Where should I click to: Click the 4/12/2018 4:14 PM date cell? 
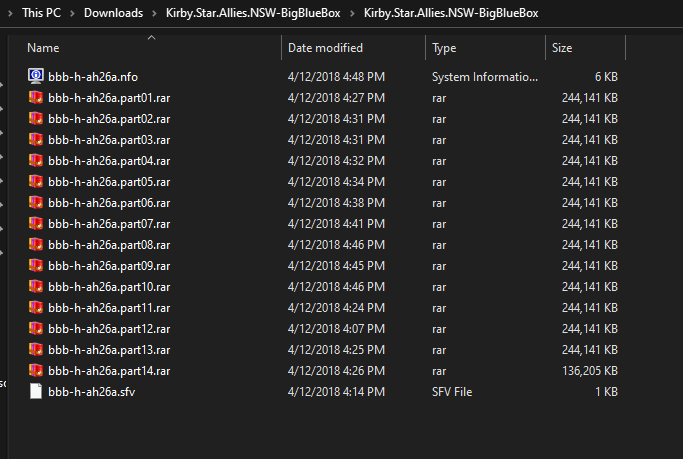336,392
